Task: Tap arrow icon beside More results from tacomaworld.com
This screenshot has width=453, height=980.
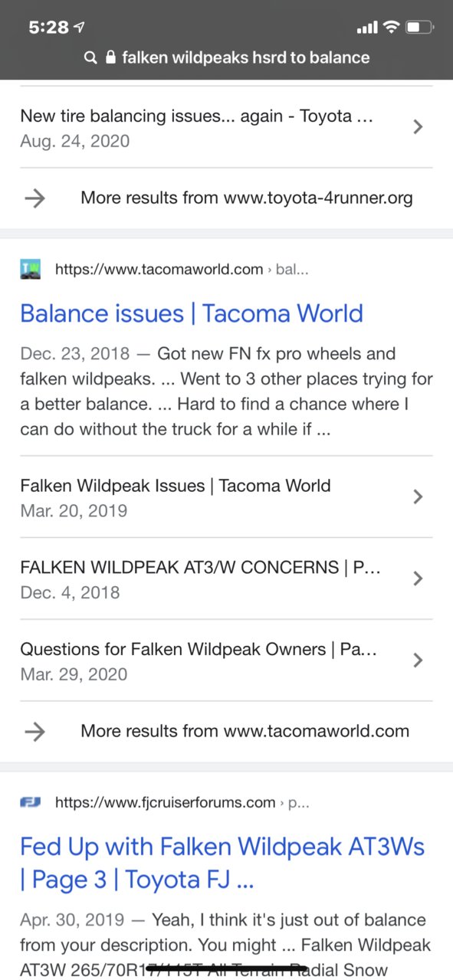Action: [34, 732]
